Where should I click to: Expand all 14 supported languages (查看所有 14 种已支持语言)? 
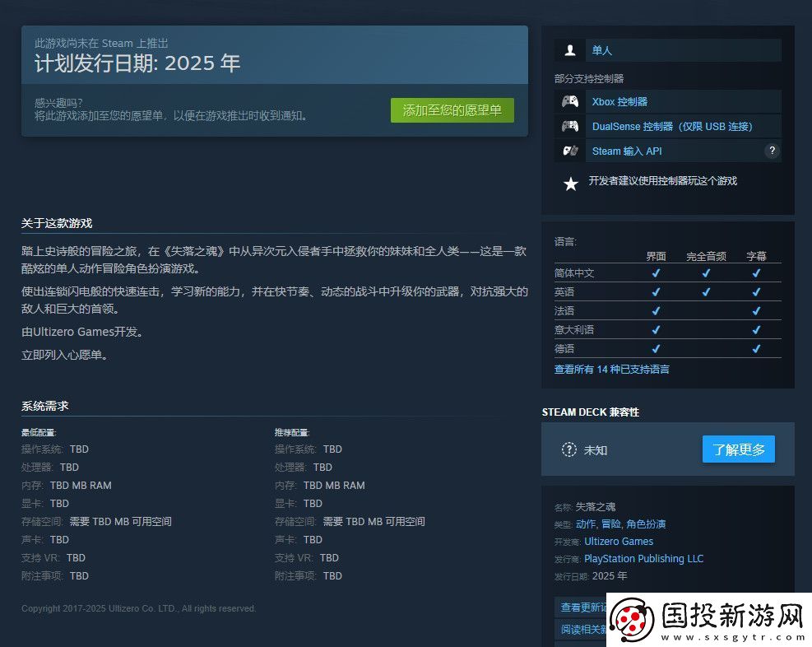click(x=611, y=369)
